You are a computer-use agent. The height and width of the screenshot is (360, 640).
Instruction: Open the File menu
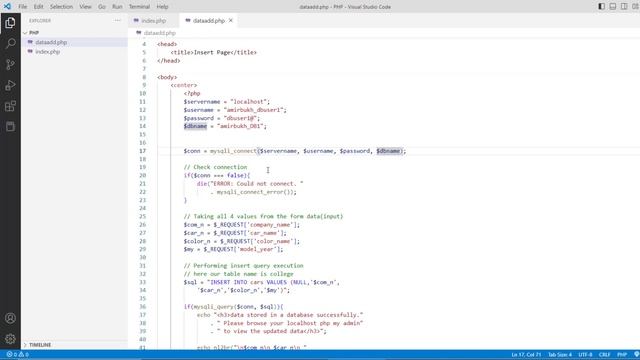click(x=22, y=7)
